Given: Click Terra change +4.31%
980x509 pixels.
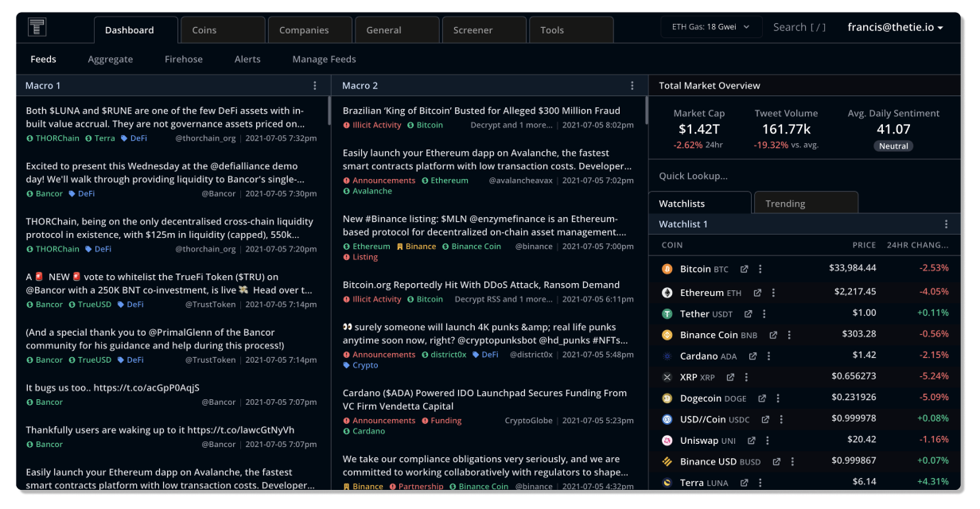Looking at the screenshot, I should tap(932, 482).
